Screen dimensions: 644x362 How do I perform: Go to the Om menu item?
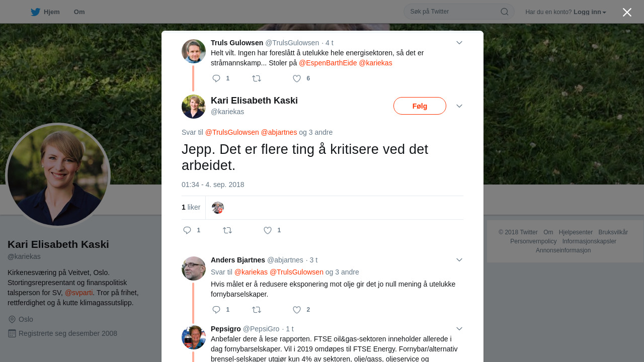[79, 12]
